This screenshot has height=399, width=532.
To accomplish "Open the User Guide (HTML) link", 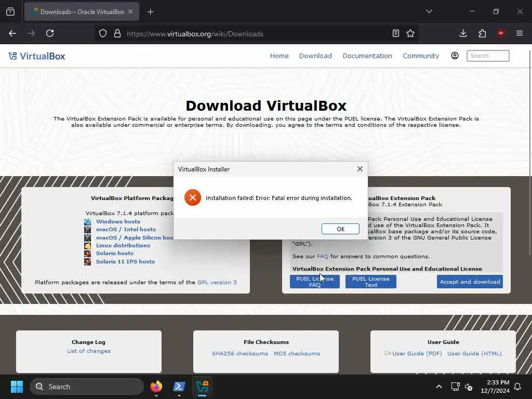I will point(474,353).
